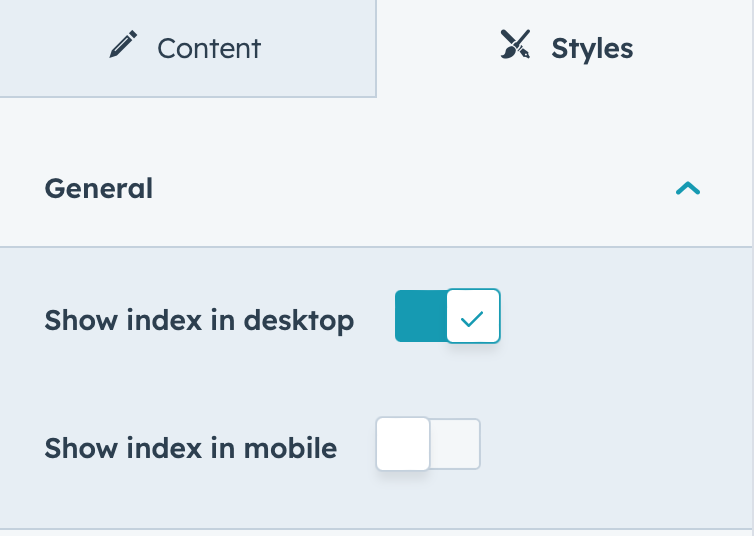Screen dimensions: 754x536
Task: Click the "Show index in desktop" label
Action: pyautogui.click(x=199, y=321)
